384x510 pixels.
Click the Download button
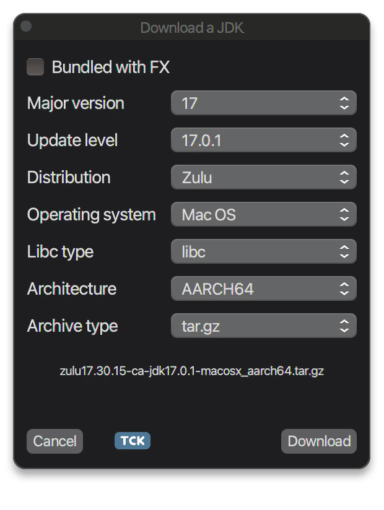pyautogui.click(x=319, y=441)
